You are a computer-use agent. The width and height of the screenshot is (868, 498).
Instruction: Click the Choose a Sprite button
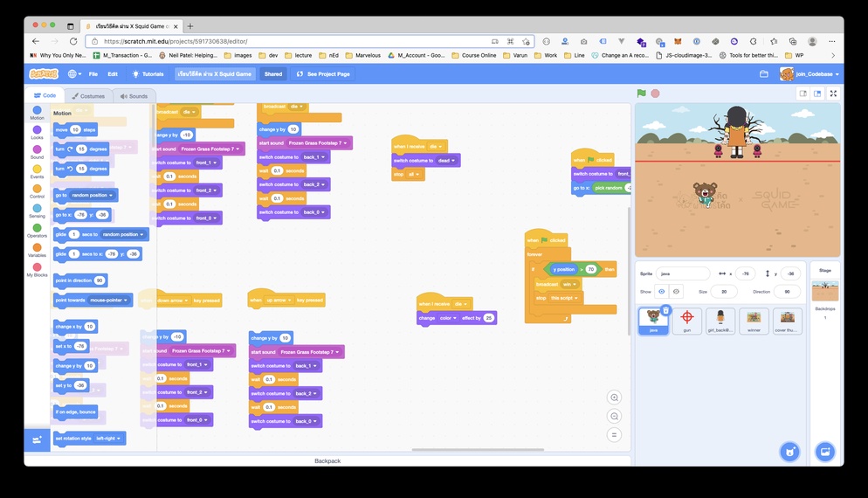[x=790, y=452]
